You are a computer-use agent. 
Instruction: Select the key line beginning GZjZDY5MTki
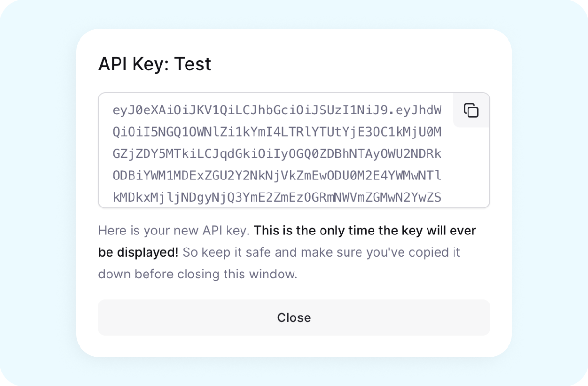(277, 154)
